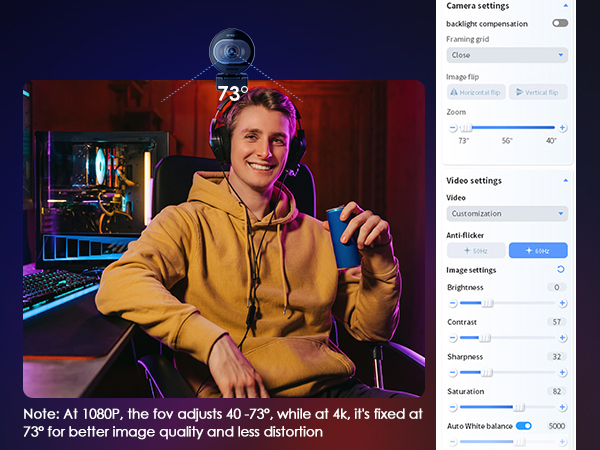Click the Brightness slider handle

[487, 303]
